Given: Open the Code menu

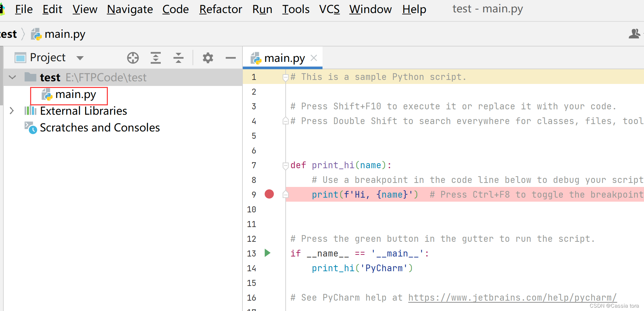Looking at the screenshot, I should tap(175, 9).
